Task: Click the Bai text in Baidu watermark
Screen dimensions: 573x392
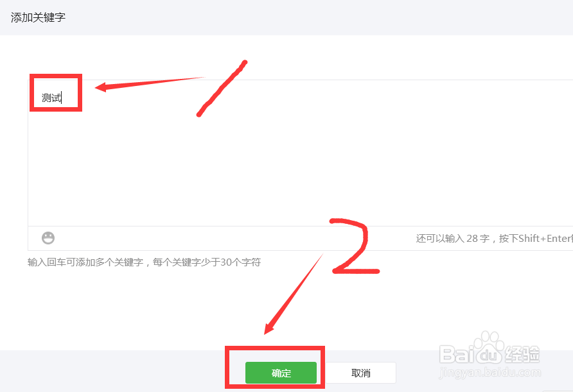Action: point(456,354)
